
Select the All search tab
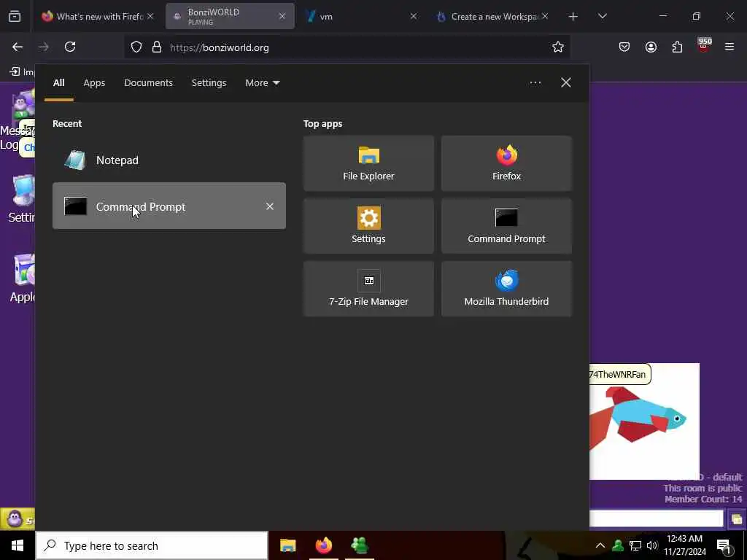(x=58, y=83)
